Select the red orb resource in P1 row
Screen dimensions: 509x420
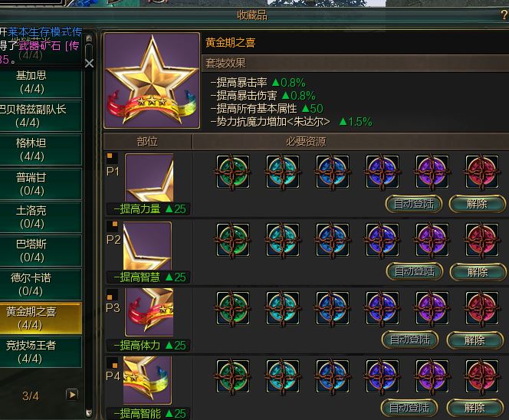point(481,172)
